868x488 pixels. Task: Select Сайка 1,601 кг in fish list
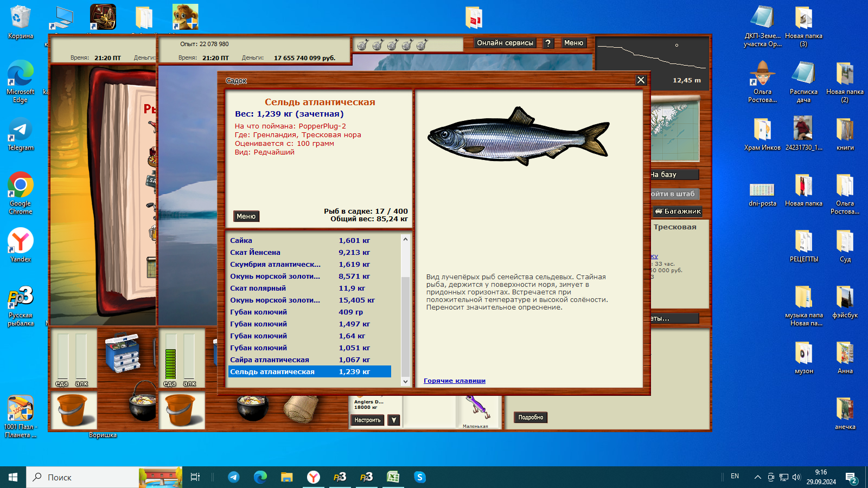pyautogui.click(x=309, y=240)
